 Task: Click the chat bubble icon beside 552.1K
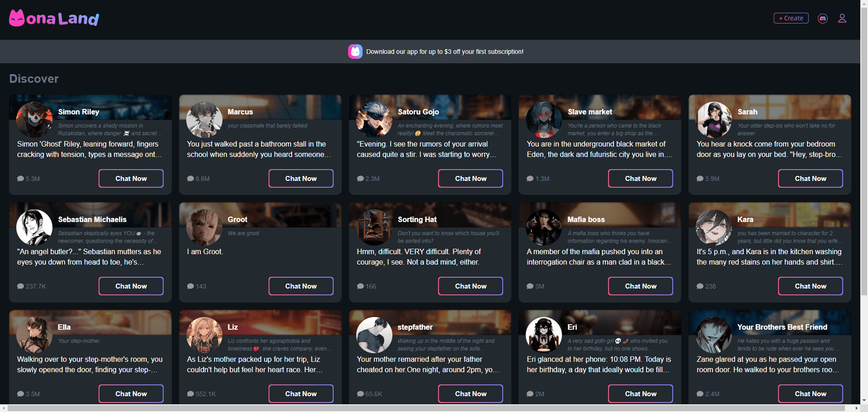190,394
